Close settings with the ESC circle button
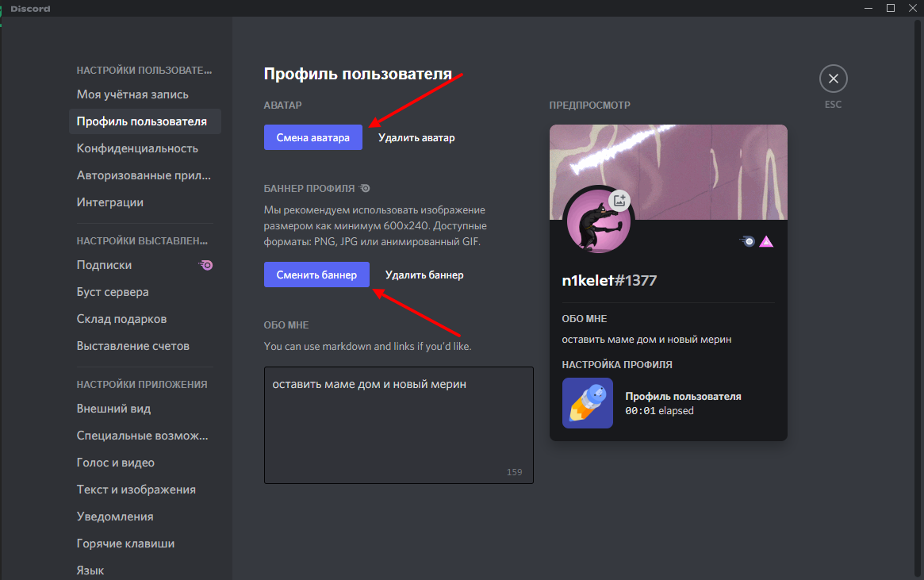The width and height of the screenshot is (924, 580). pyautogui.click(x=834, y=79)
